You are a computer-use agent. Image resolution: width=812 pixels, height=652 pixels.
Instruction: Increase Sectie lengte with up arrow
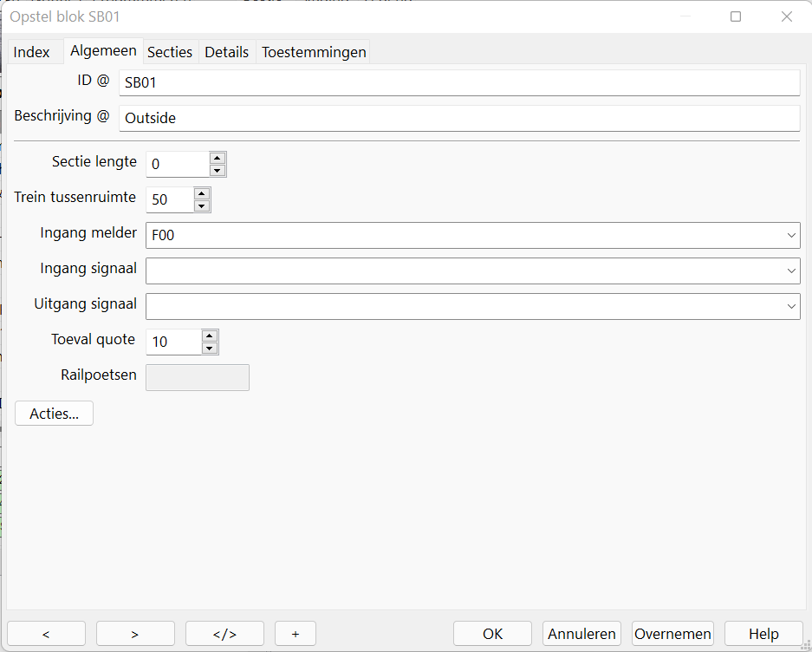218,158
